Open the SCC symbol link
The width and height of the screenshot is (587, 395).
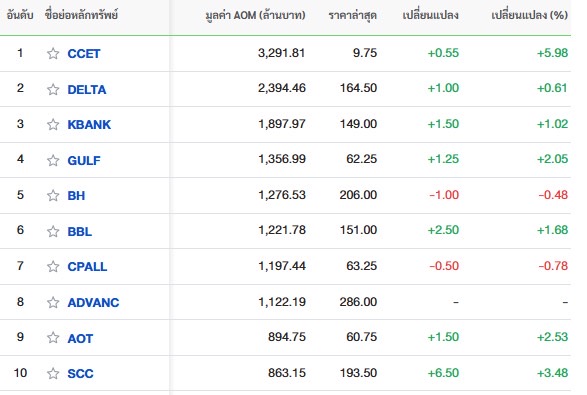point(80,373)
